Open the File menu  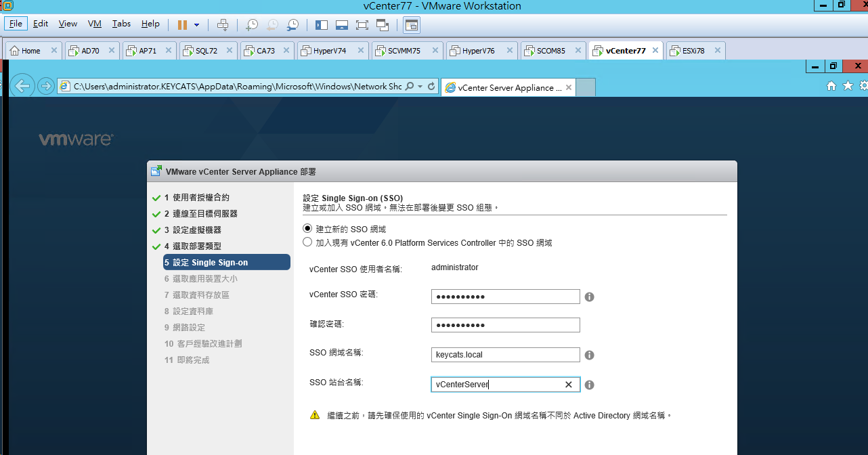16,24
